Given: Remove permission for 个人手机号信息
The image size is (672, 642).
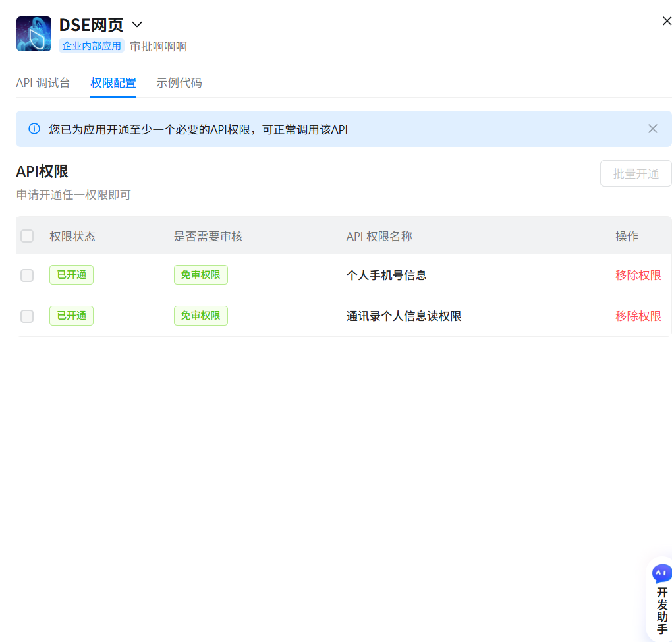Looking at the screenshot, I should (638, 276).
